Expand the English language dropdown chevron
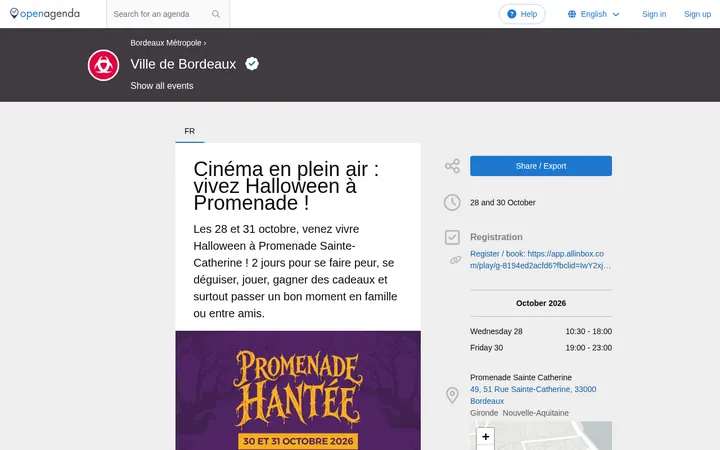 click(616, 15)
